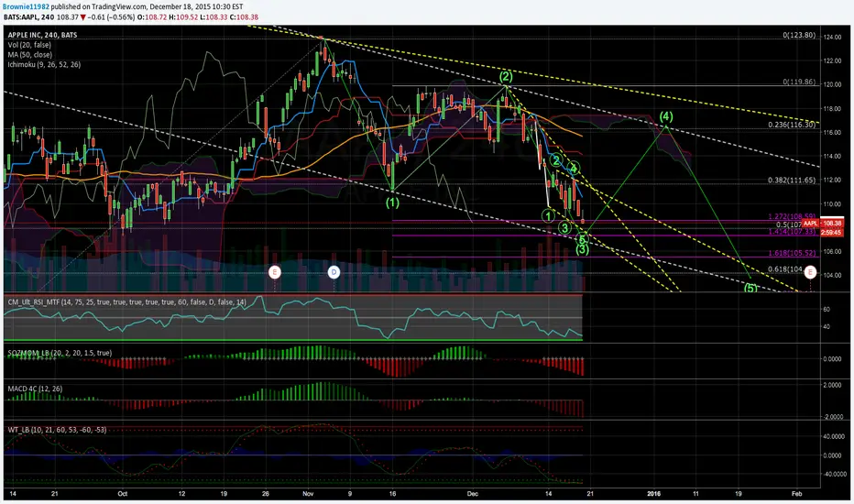Viewport: 854px width, 504px height.
Task: Click the Vol (20, false) indicator legend
Action: (29, 45)
